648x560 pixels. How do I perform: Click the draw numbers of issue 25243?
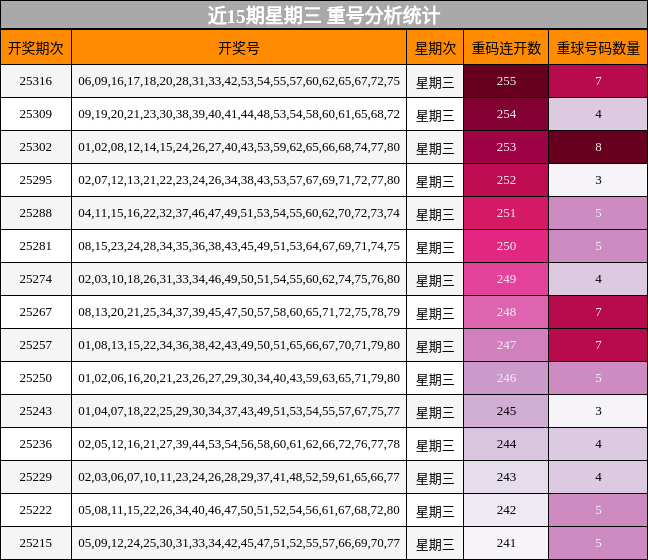239,411
